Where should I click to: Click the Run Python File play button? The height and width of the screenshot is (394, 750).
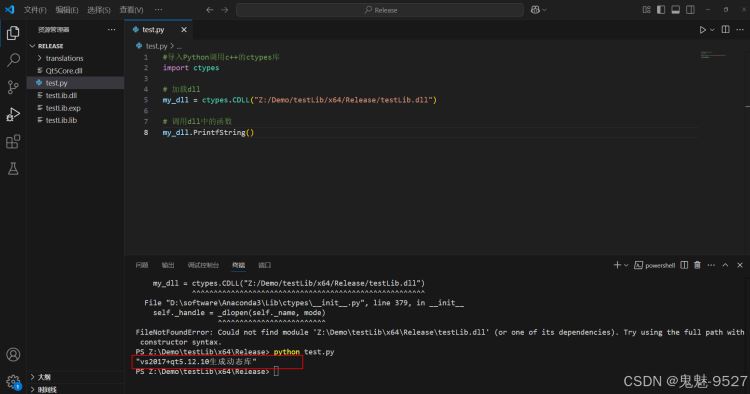coord(702,30)
